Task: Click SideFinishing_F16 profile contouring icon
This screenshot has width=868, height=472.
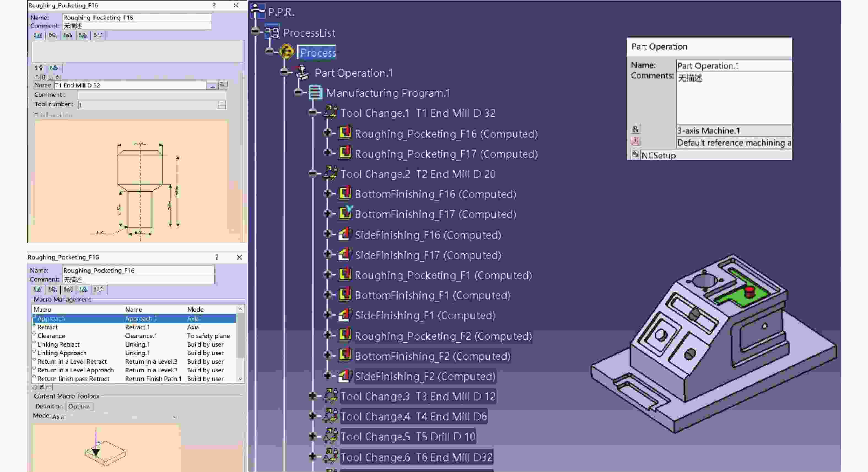Action: tap(345, 234)
